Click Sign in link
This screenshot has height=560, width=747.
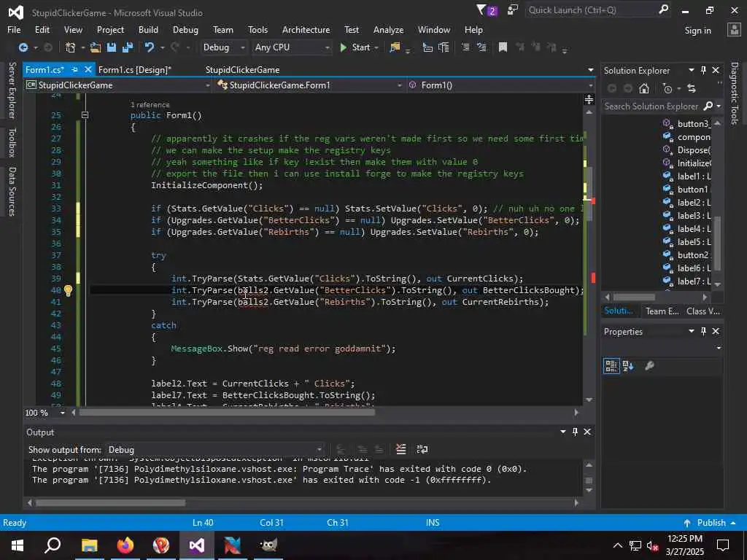pos(697,31)
